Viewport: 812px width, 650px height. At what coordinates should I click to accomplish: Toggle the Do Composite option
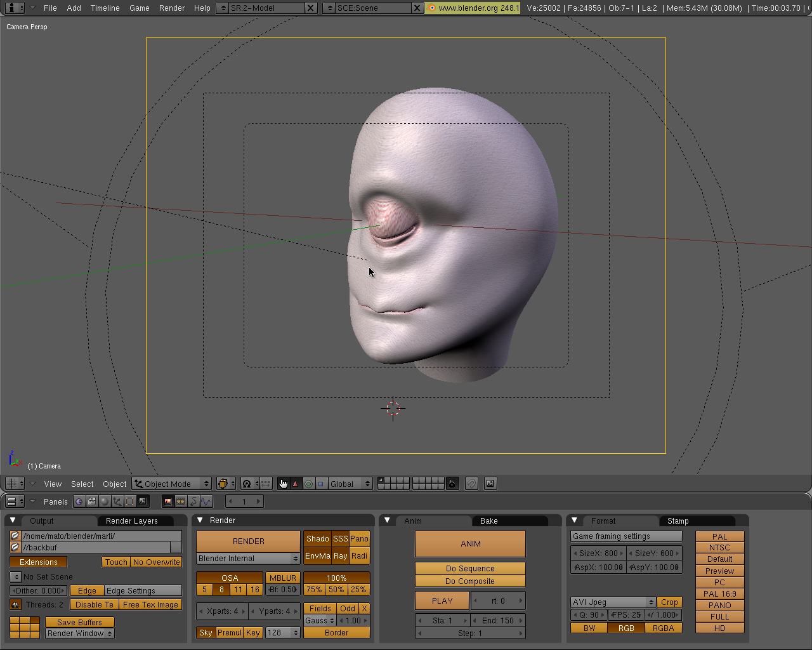click(470, 581)
